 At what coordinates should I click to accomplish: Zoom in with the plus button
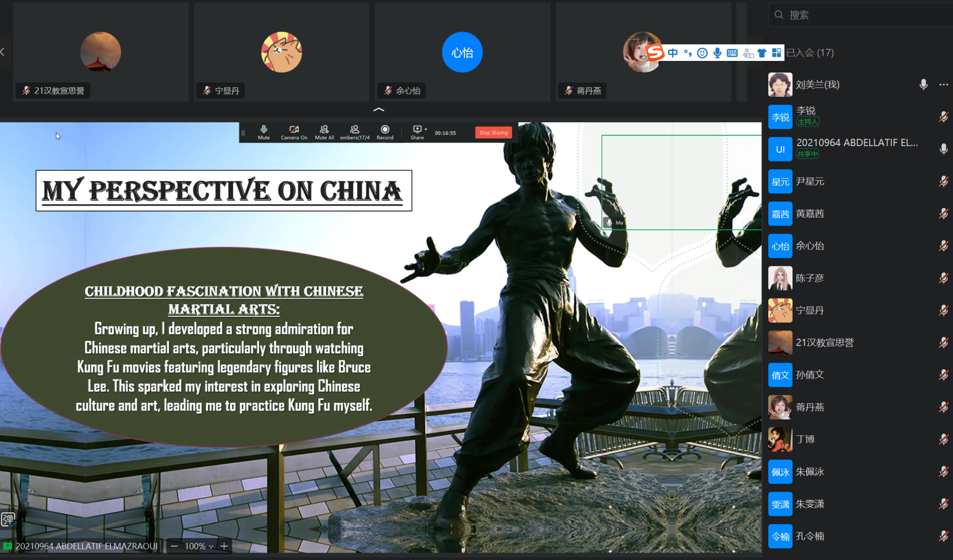pos(224,546)
